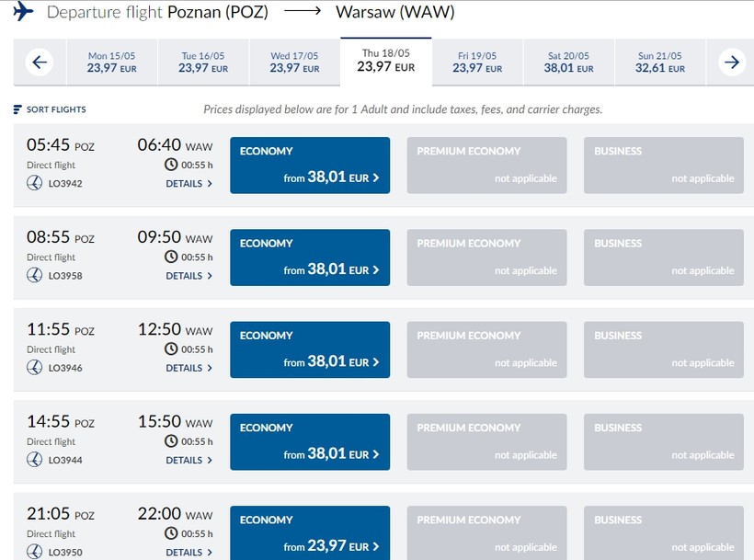The image size is (754, 560).
Task: Select Economy fare for 08:55 flight
Action: pos(310,257)
